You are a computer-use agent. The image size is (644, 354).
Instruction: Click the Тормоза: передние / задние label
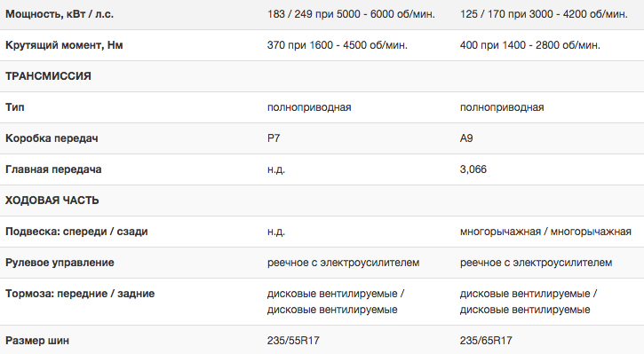coord(80,294)
